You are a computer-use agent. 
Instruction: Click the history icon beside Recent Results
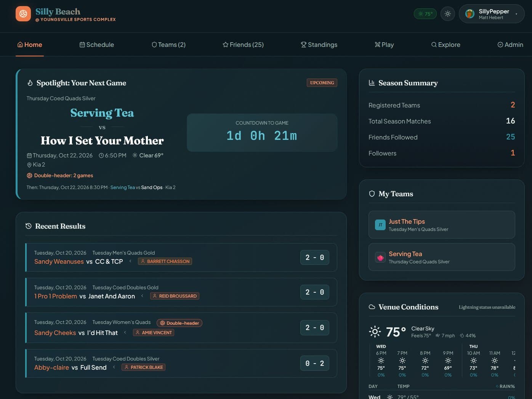coord(29,226)
